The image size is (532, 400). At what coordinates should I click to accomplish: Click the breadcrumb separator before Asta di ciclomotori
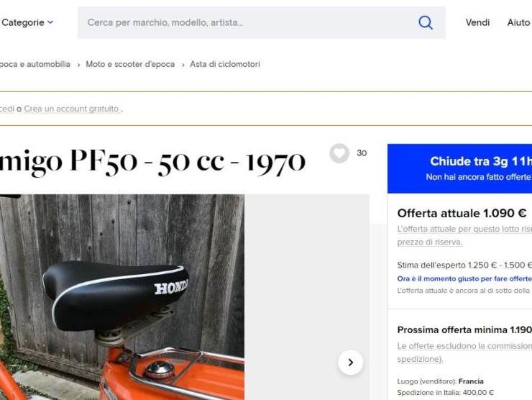pyautogui.click(x=183, y=65)
